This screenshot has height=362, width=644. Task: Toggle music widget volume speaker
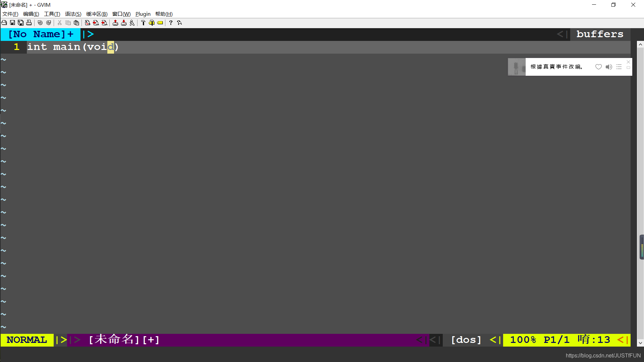coord(609,67)
